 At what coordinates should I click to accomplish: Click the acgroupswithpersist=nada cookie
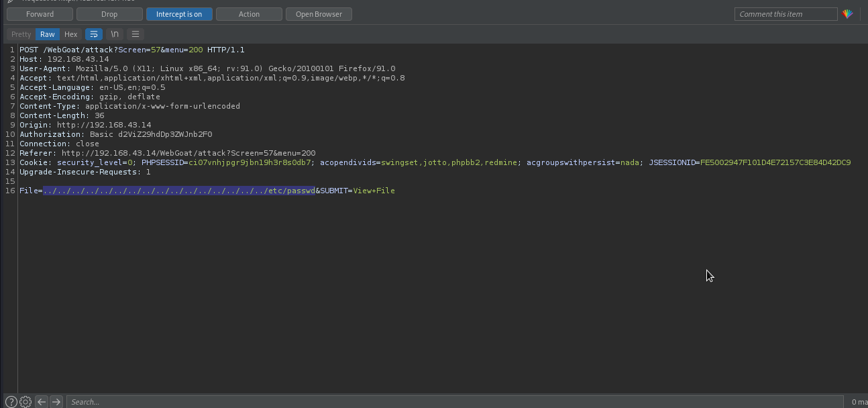click(x=583, y=162)
